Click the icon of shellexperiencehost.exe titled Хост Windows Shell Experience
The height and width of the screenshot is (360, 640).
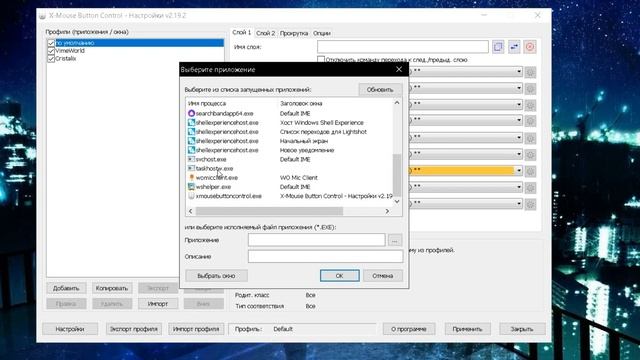coord(191,122)
